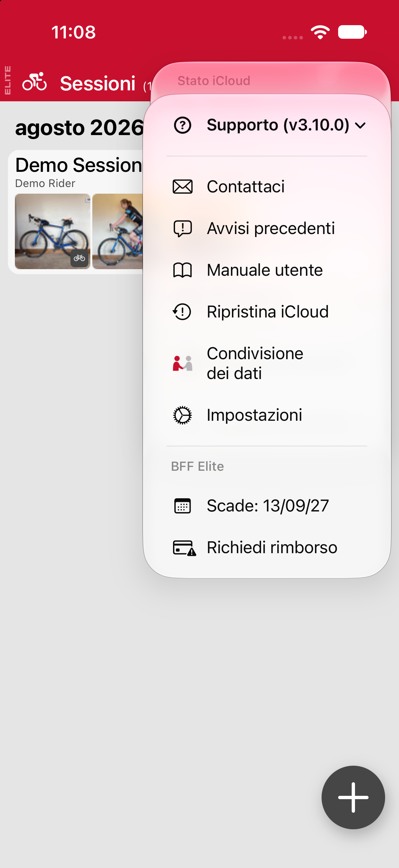Click the exclamation bubble icon for Avvisi precedenti
Image resolution: width=399 pixels, height=868 pixels.
pyautogui.click(x=183, y=229)
